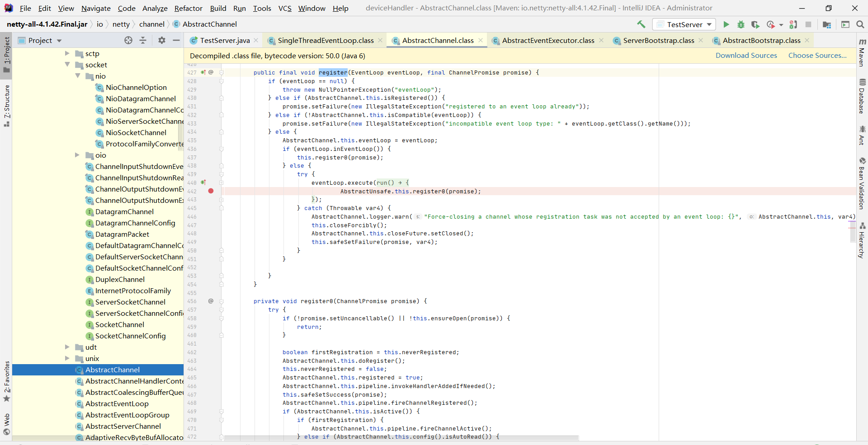Open the Refactor menu

coord(189,8)
